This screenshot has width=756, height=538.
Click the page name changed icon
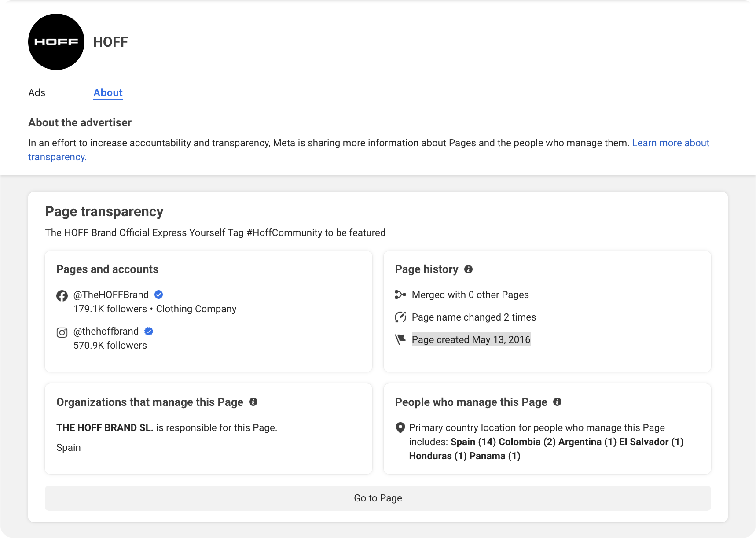coord(401,317)
